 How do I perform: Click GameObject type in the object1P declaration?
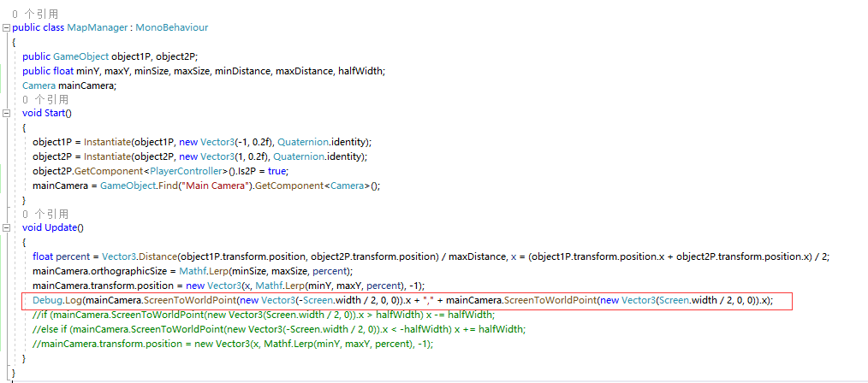[x=81, y=56]
